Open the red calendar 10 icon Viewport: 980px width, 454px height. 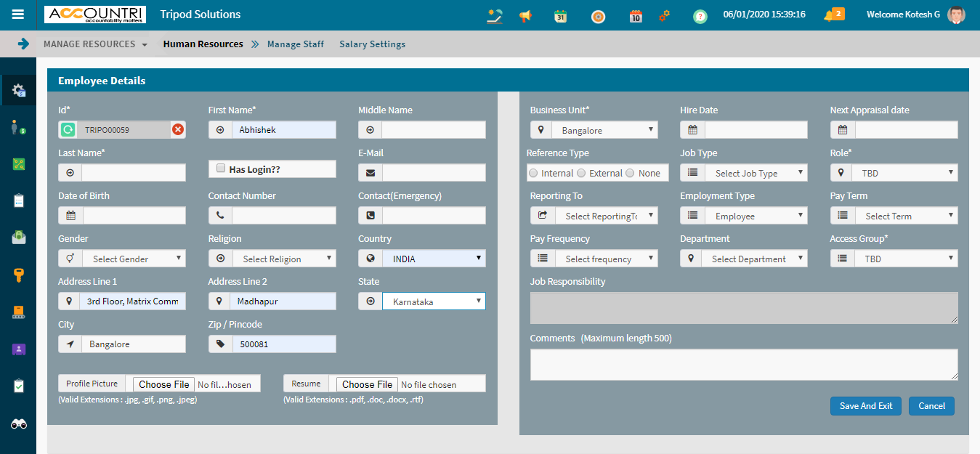[x=636, y=16]
